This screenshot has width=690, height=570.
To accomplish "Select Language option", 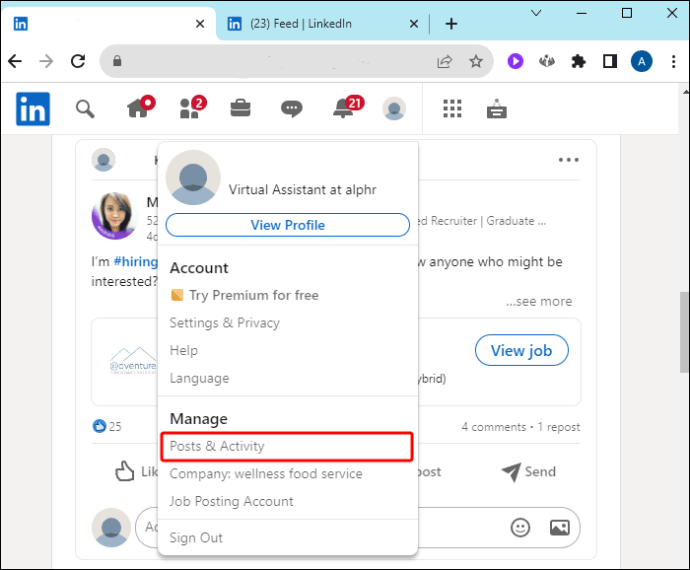I will click(x=199, y=378).
